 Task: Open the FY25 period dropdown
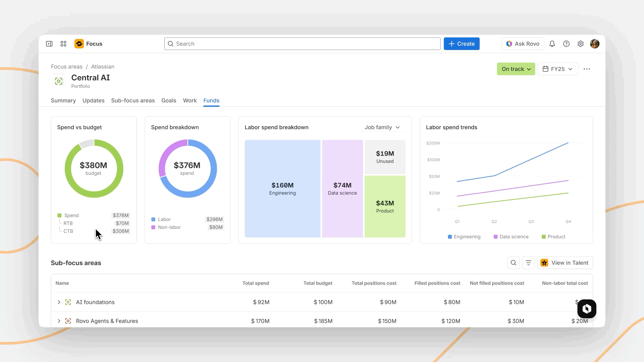(x=557, y=69)
